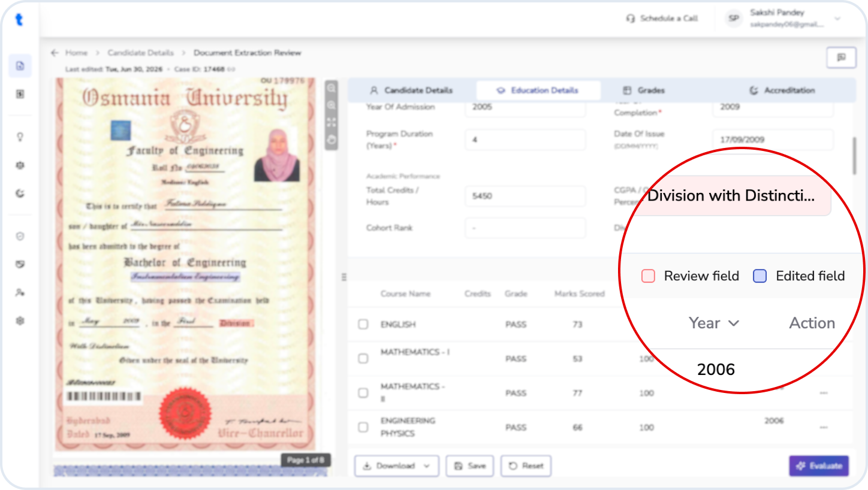Image resolution: width=868 pixels, height=490 pixels.
Task: Run Evaluate on the document
Action: pyautogui.click(x=819, y=465)
